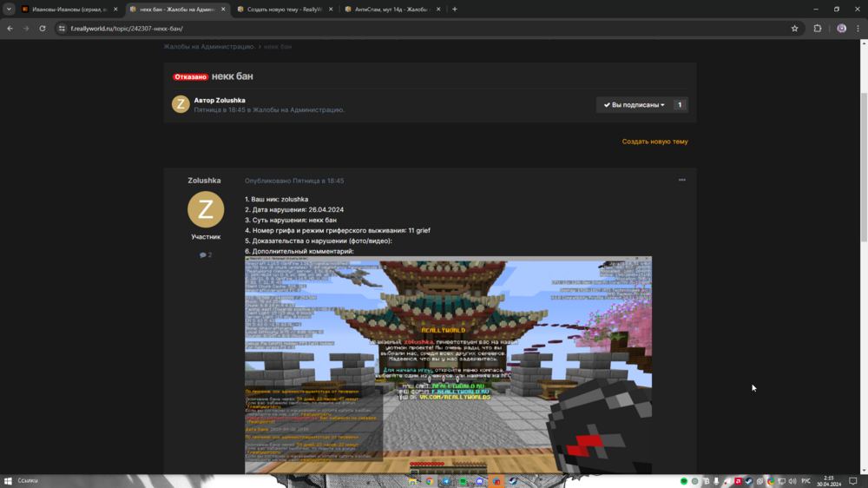Open the Chrome profile avatar
The width and height of the screenshot is (868, 488).
pos(841,29)
